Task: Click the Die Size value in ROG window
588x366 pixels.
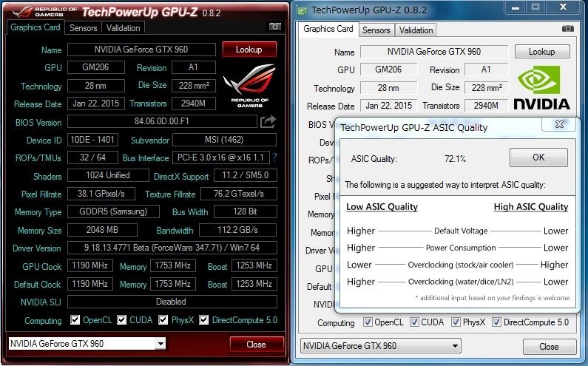Action: [194, 86]
